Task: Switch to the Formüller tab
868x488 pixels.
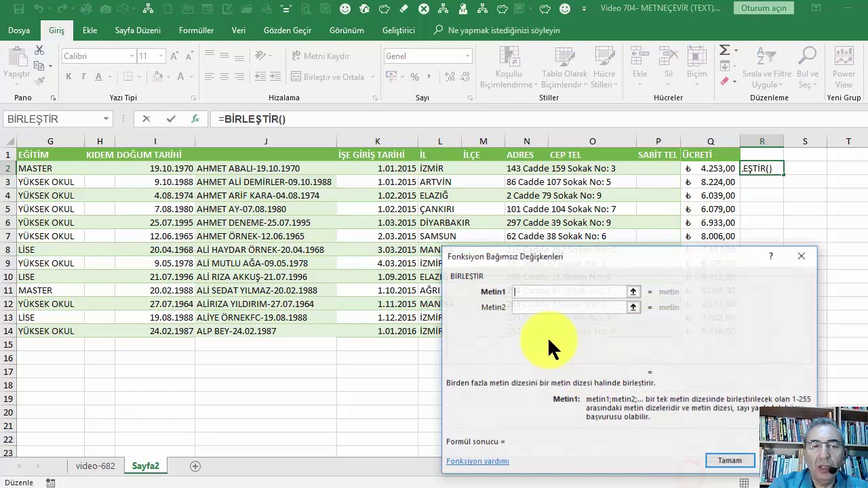Action: click(x=196, y=30)
